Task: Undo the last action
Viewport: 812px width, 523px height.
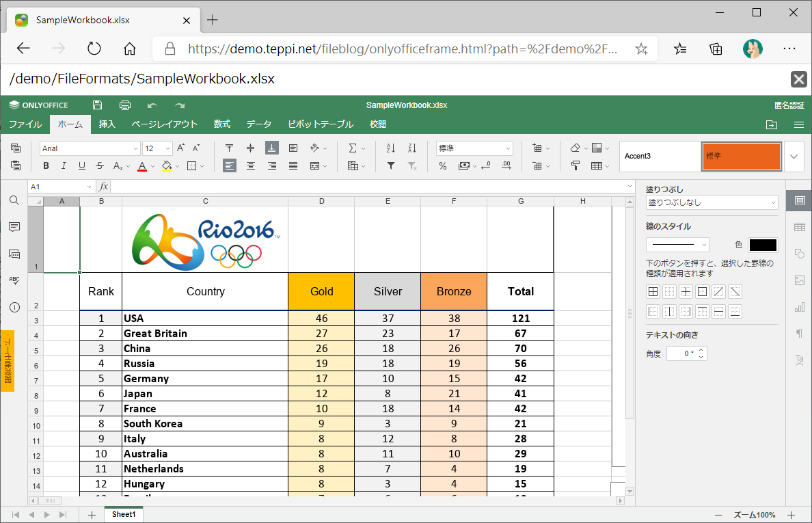Action: pyautogui.click(x=152, y=106)
